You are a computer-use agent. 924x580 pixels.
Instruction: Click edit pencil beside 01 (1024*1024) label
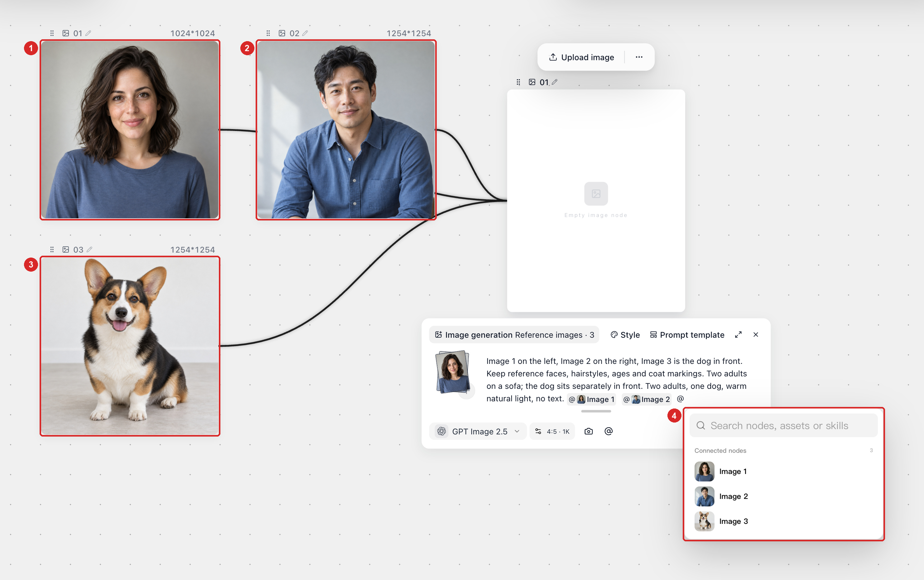point(88,33)
